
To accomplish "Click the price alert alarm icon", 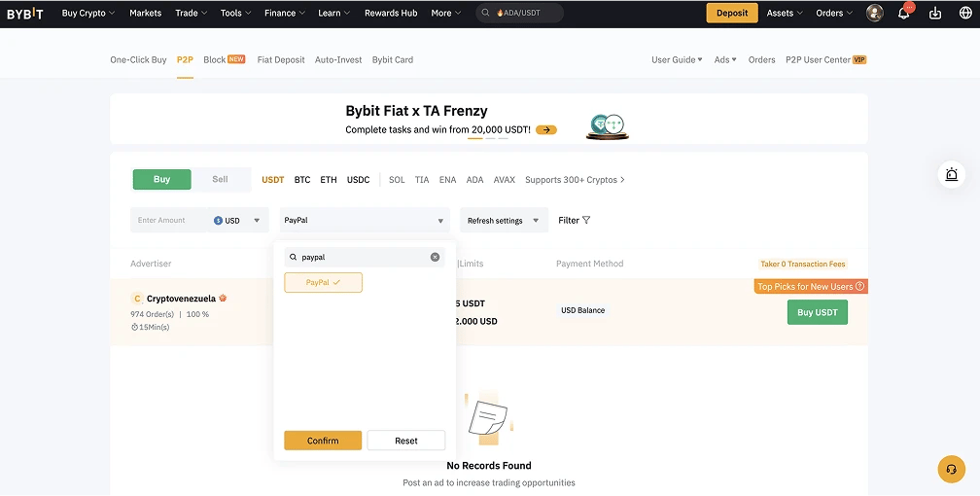I will (951, 175).
